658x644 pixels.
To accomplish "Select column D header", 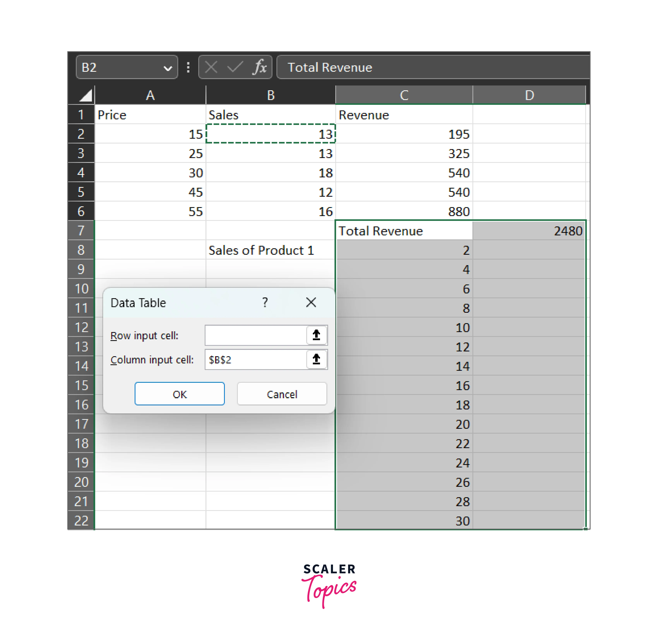I will coord(529,95).
